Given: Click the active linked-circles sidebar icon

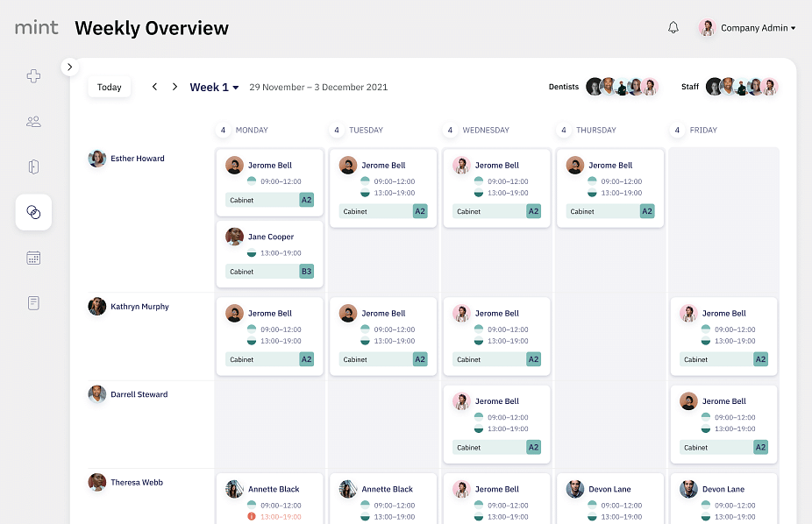Looking at the screenshot, I should (33, 212).
